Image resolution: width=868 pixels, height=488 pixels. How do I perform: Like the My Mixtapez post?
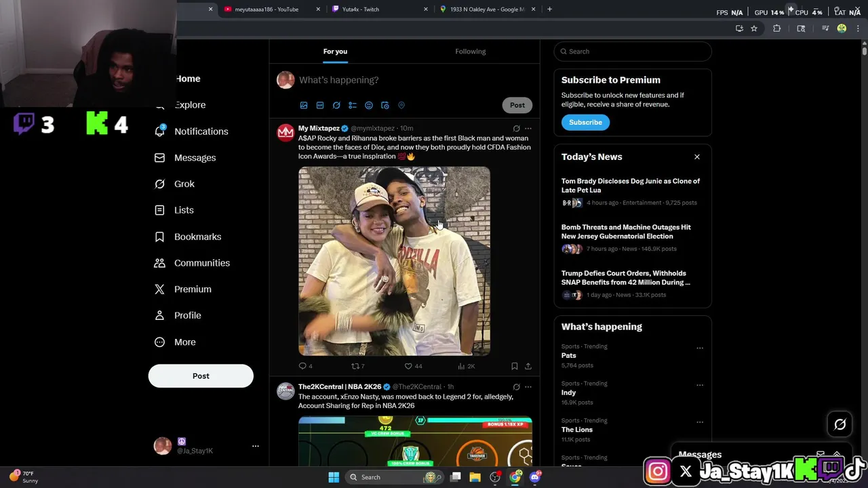(408, 366)
